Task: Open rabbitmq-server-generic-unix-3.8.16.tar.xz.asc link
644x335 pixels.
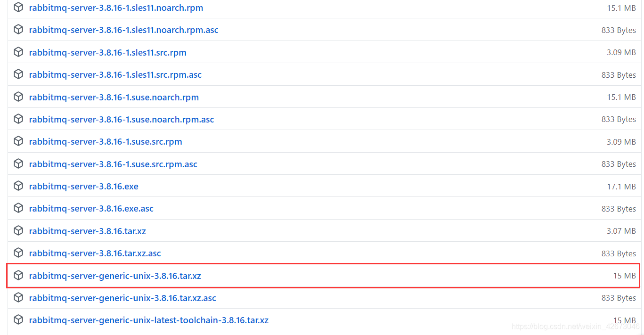Action: [122, 298]
